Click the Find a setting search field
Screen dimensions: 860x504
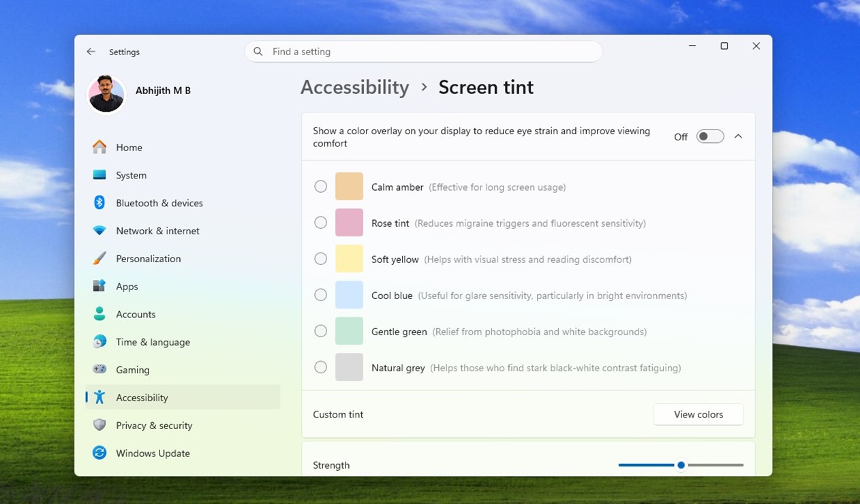click(x=423, y=51)
